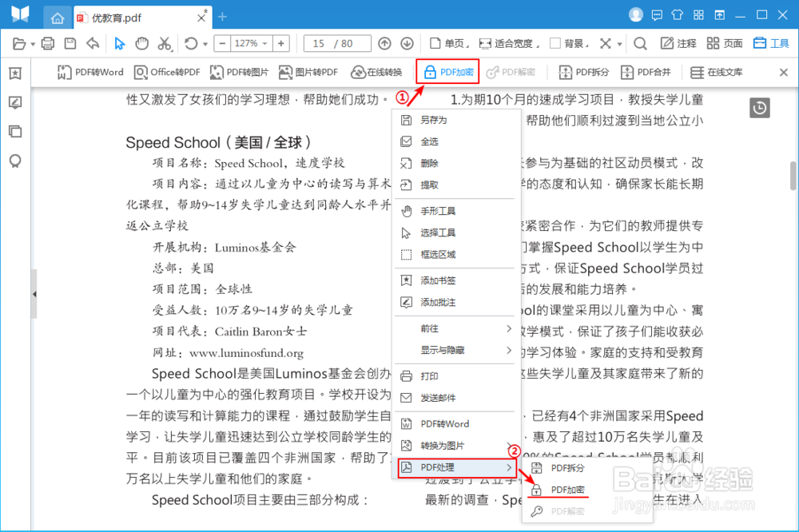Open the feedback message icon

(657, 15)
